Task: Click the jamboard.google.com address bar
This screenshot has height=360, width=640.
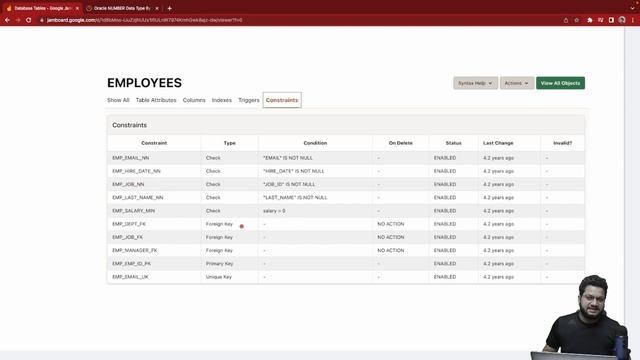Action: click(x=144, y=20)
